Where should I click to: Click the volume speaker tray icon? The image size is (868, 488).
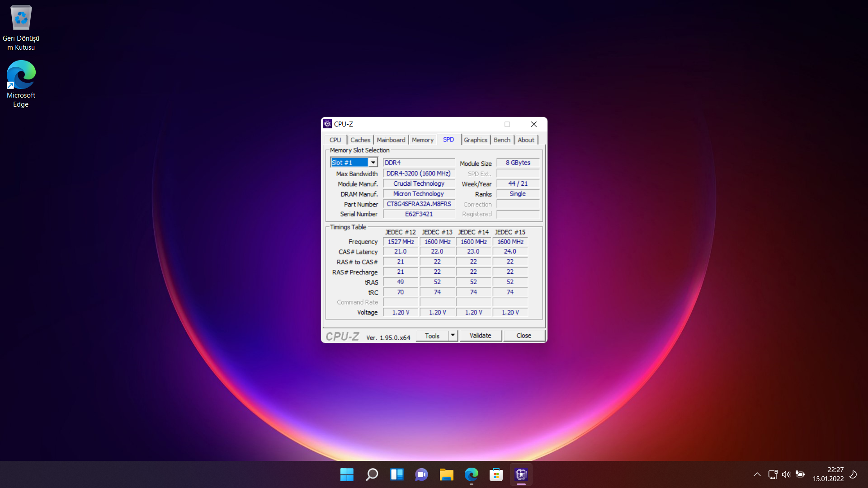click(786, 474)
